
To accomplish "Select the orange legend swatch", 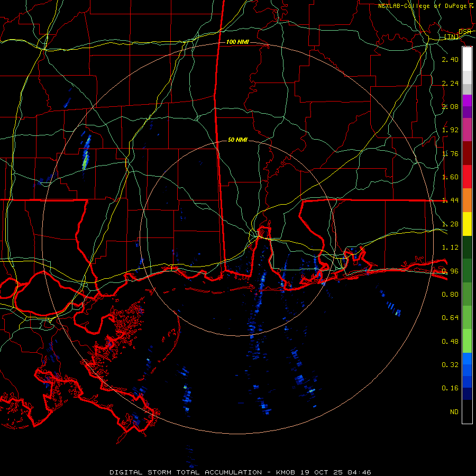I will [x=467, y=200].
